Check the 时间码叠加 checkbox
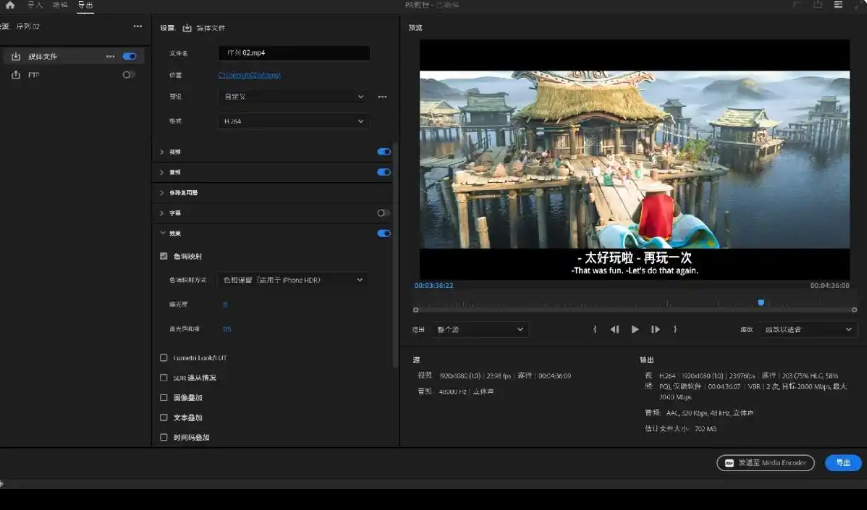 tap(164, 437)
